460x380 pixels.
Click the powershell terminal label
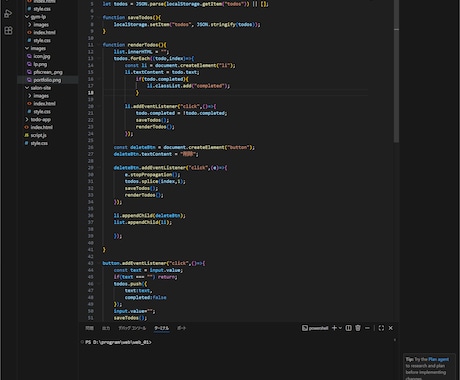click(x=318, y=328)
